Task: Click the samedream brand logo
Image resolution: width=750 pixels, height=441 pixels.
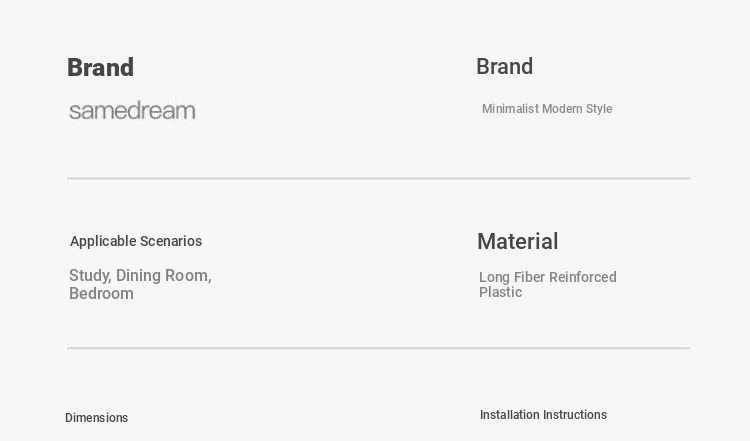Action: click(132, 111)
